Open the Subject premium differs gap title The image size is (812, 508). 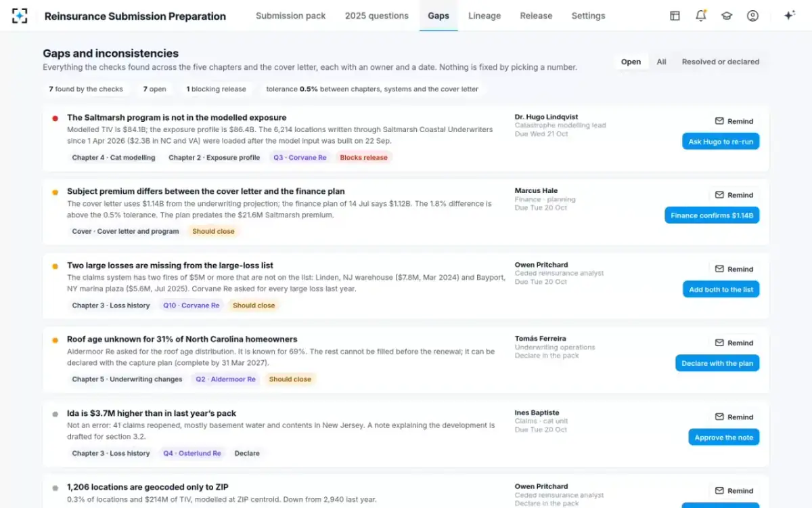coord(206,192)
